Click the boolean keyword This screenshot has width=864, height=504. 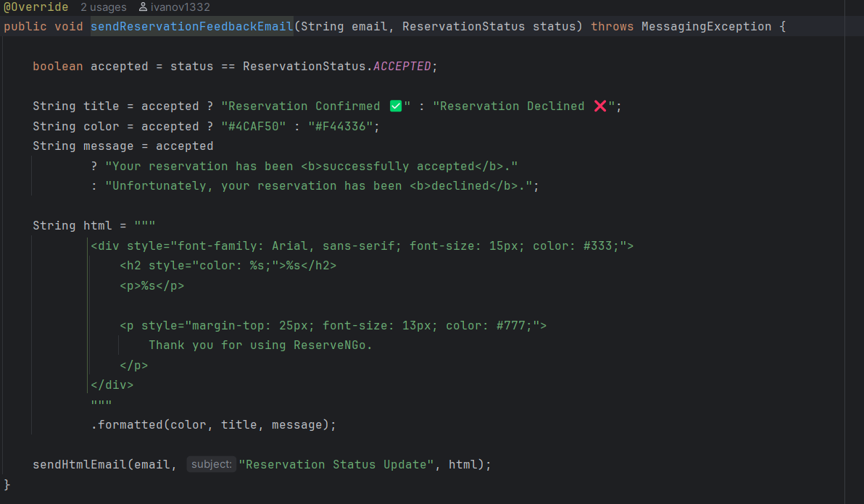(x=57, y=67)
